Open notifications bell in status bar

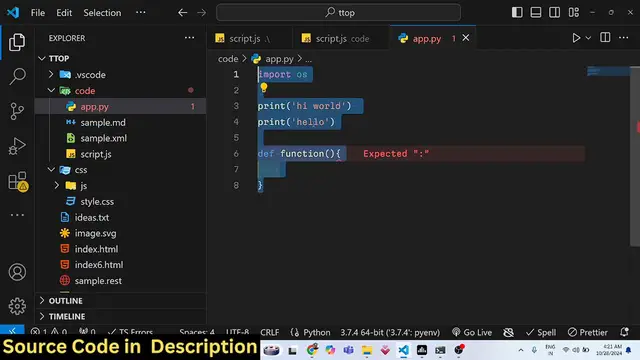click(624, 332)
